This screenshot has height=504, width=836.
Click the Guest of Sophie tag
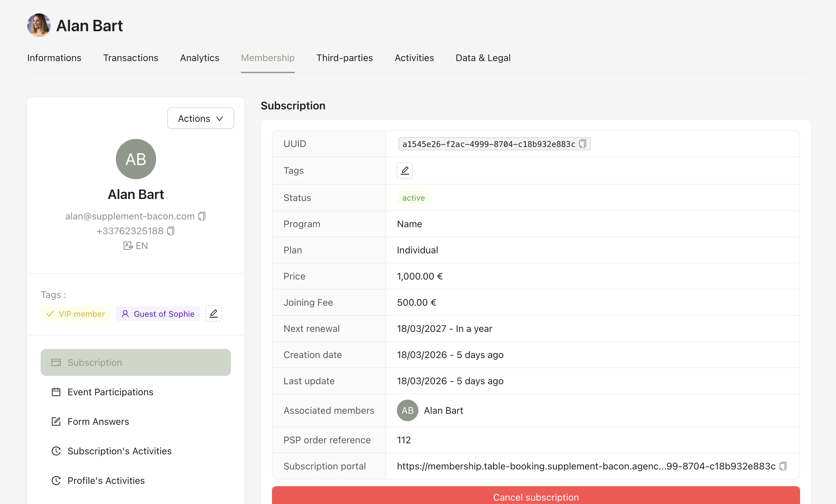pyautogui.click(x=158, y=314)
